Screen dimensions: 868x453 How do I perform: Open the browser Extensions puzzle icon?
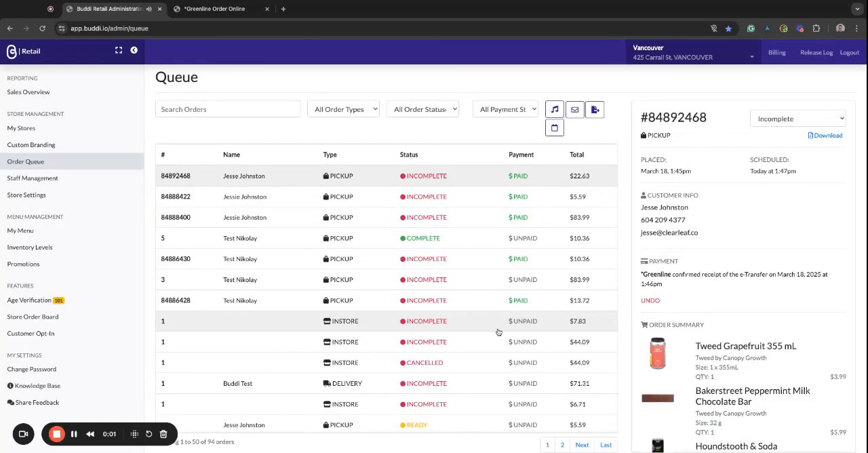(x=816, y=28)
